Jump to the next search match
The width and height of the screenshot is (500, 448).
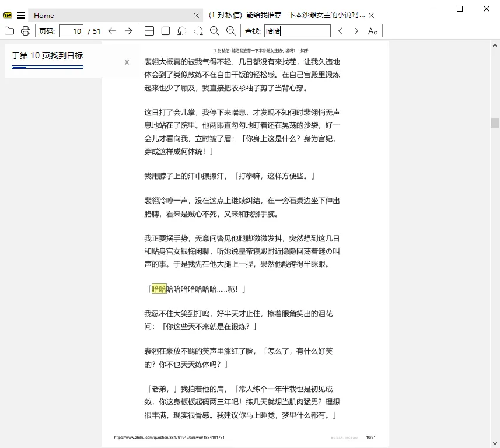tap(356, 31)
